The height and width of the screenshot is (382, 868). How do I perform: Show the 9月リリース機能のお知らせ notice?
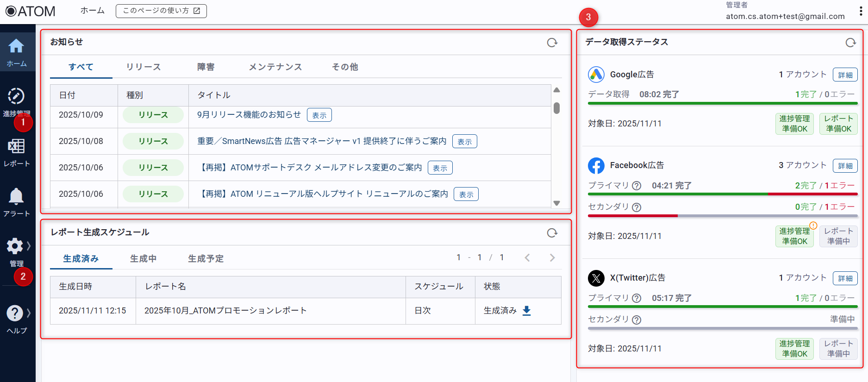click(319, 115)
